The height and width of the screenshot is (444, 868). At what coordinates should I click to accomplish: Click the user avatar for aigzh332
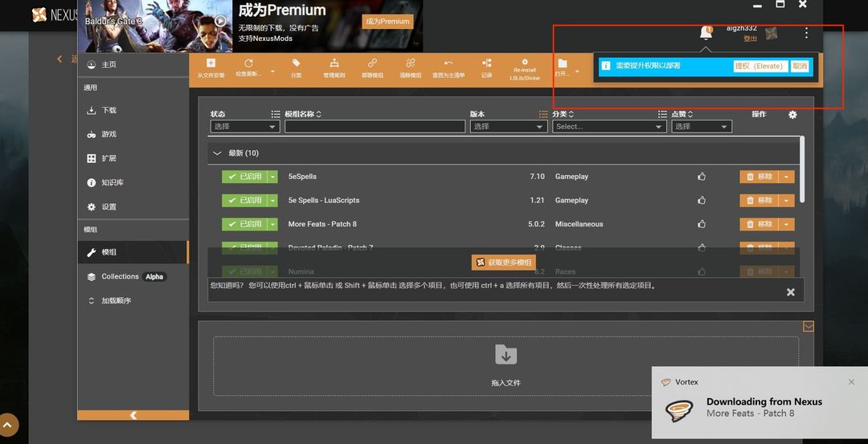(771, 33)
